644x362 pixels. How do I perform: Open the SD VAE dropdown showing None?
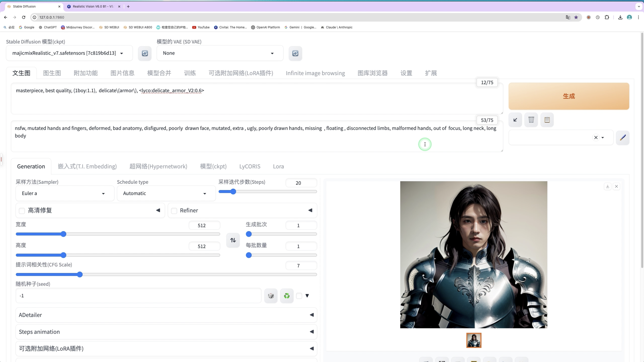[220, 53]
